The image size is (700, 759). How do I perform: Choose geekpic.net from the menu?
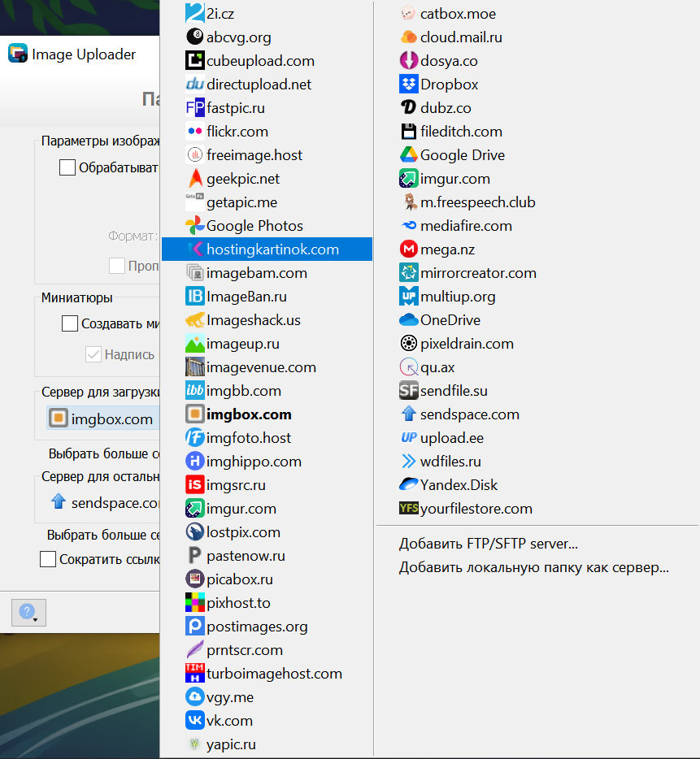pyautogui.click(x=267, y=179)
